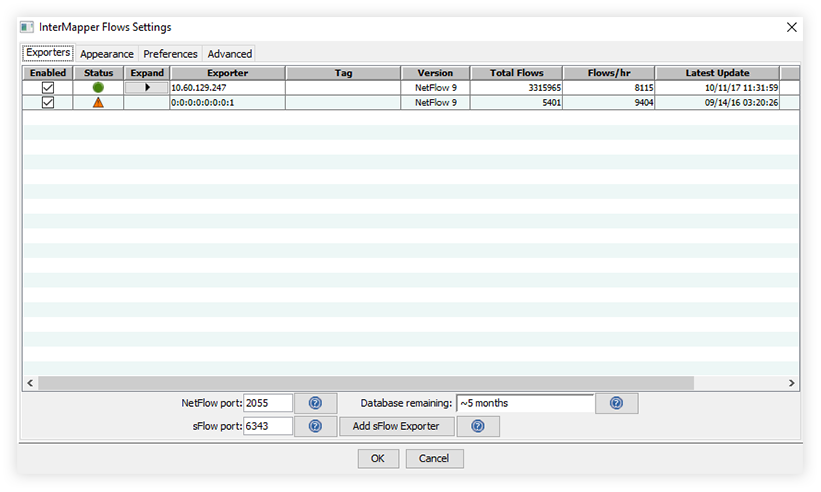This screenshot has height=492, width=821.
Task: Sort by the Total Flows column header
Action: click(x=517, y=73)
